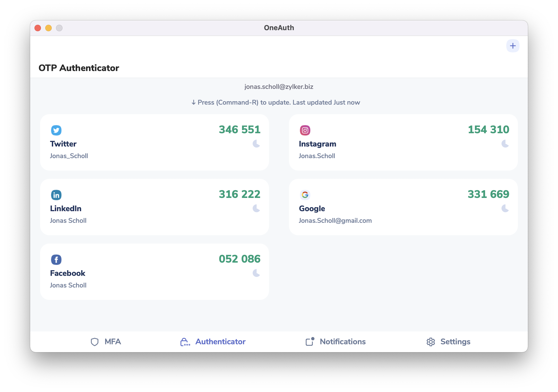Click Jonas Scholl under Facebook
The height and width of the screenshot is (392, 558).
[68, 285]
